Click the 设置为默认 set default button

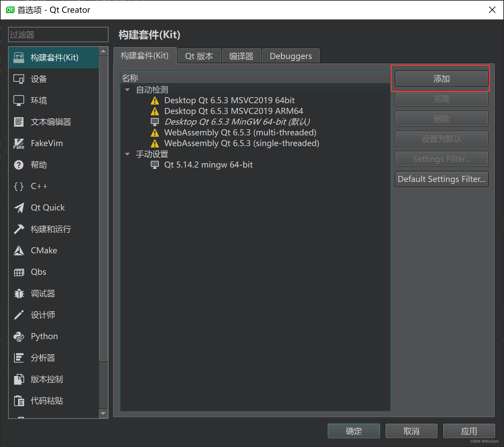click(x=442, y=139)
